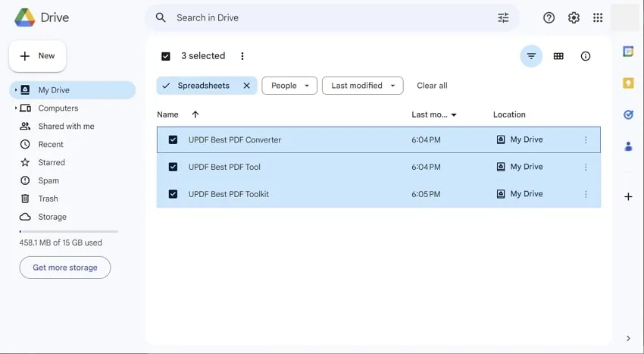Viewport: 644px width, 354px height.
Task: Show file details info panel
Action: [586, 56]
